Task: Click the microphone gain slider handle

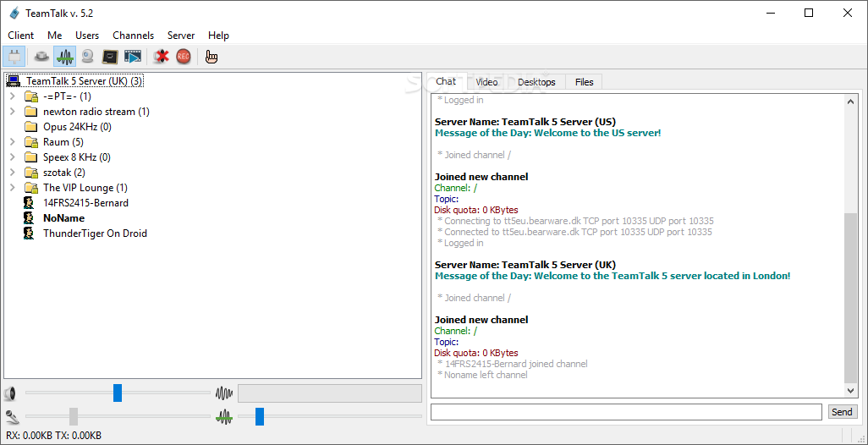Action: coord(74,416)
